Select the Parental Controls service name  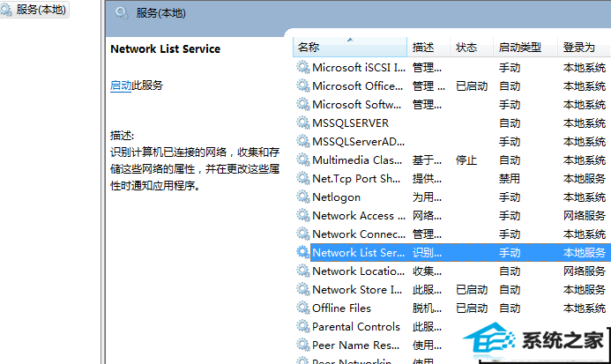(x=356, y=327)
